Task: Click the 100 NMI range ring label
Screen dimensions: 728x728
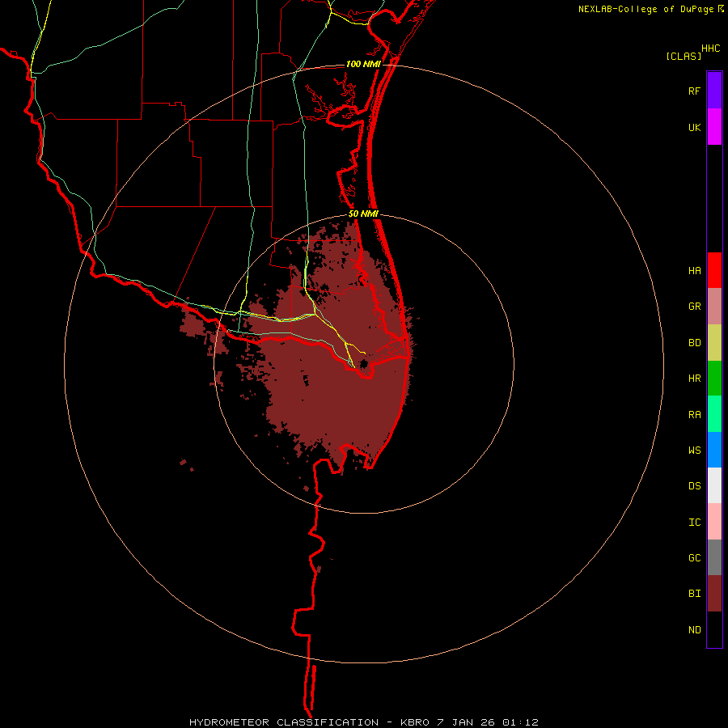Action: coord(363,64)
